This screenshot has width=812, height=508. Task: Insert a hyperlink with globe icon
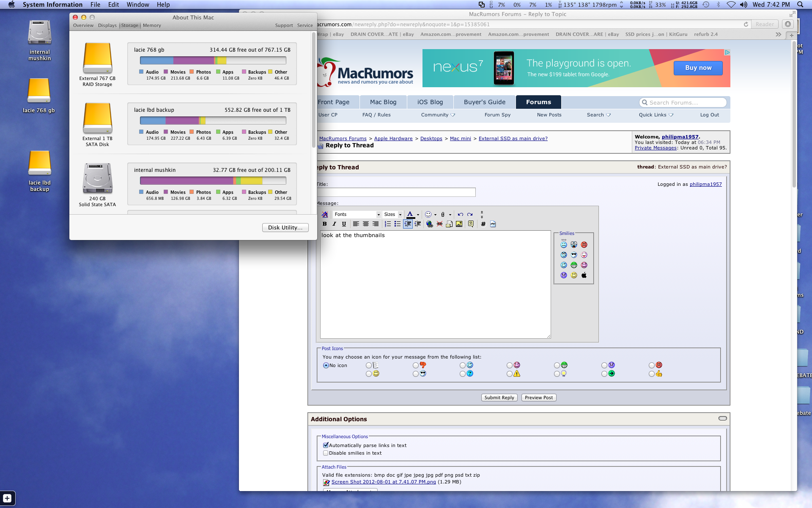tap(430, 224)
